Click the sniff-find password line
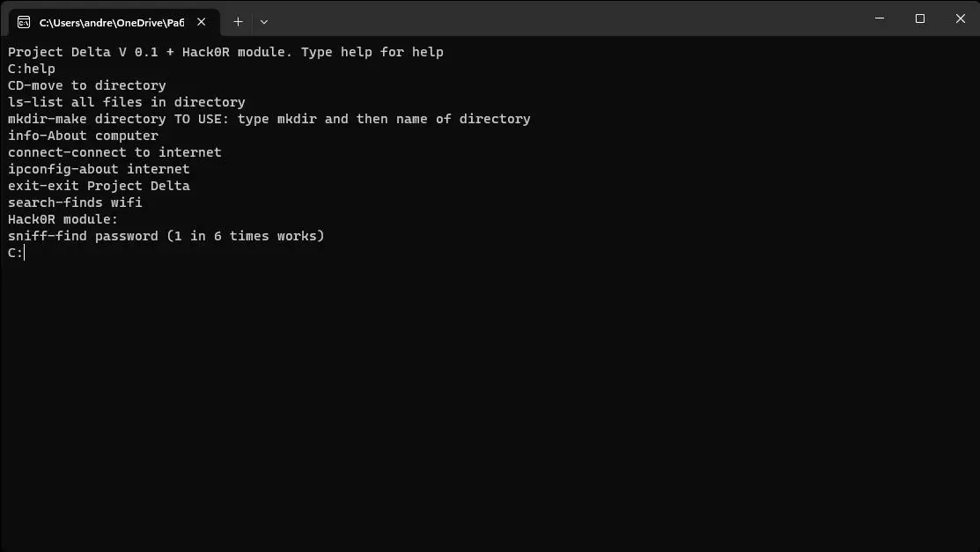The image size is (980, 552). point(166,236)
